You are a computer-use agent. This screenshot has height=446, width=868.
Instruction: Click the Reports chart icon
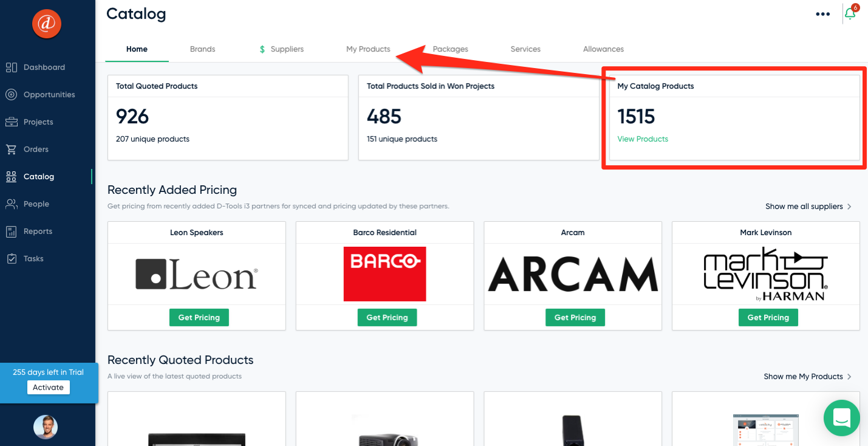11,232
